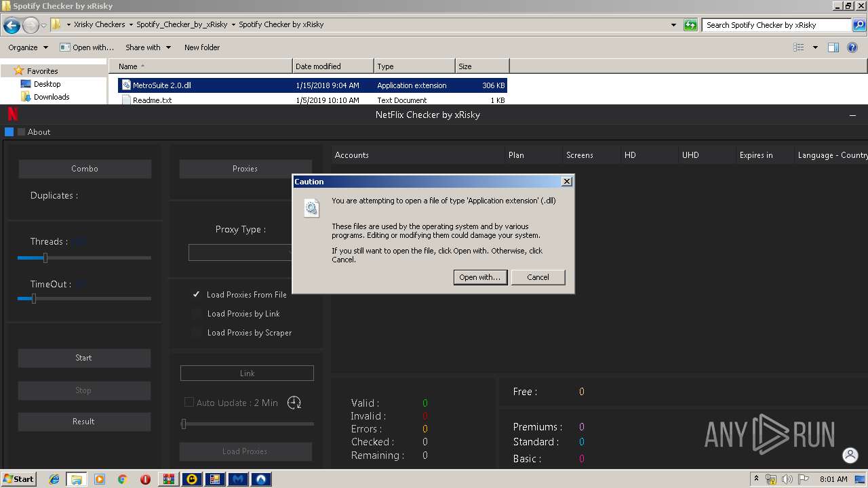The image size is (868, 488).
Task: Open the change view dropdown arrow
Action: tap(815, 47)
